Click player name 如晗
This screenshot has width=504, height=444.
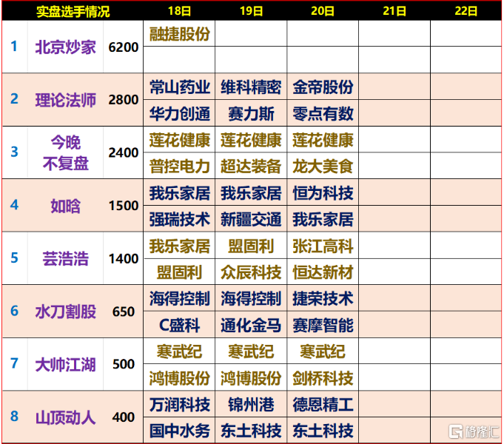[x=66, y=206]
